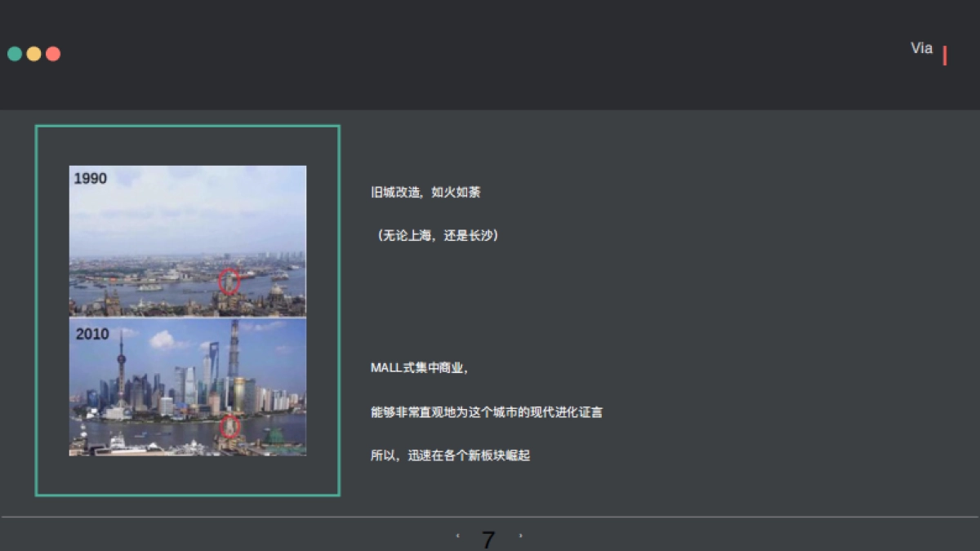Click the red circle marker on the 1990 photo

pos(231,282)
